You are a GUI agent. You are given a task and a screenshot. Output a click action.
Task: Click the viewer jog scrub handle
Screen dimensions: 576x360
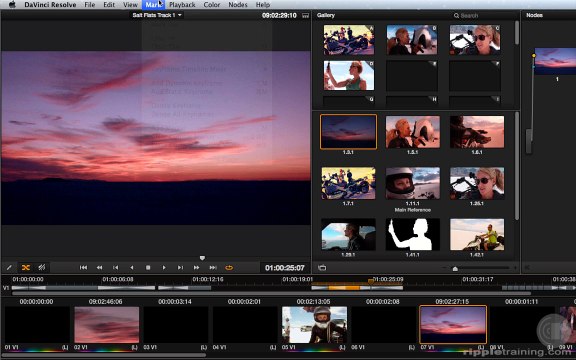click(x=202, y=258)
